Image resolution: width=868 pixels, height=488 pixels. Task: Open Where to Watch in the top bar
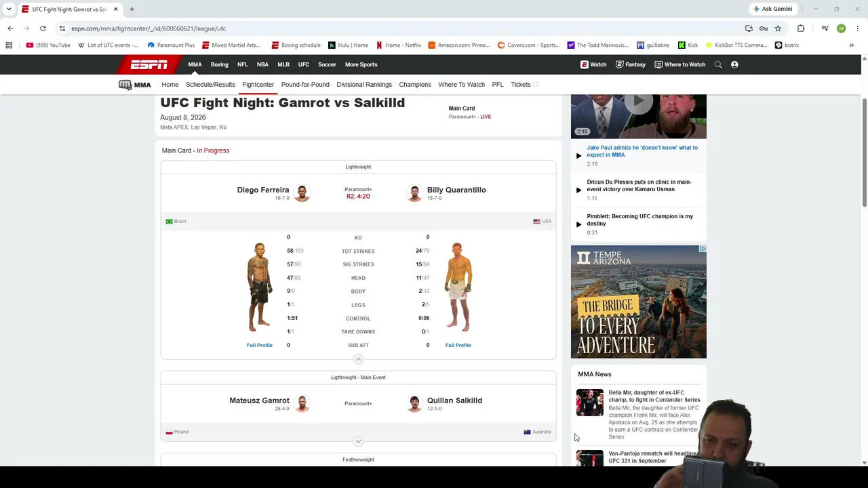[680, 64]
